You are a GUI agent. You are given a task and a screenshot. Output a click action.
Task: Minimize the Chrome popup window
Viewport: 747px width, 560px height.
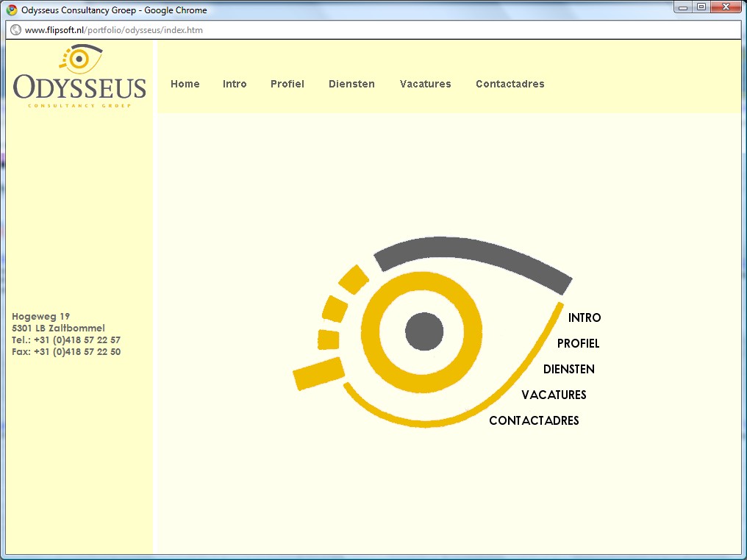(x=684, y=7)
